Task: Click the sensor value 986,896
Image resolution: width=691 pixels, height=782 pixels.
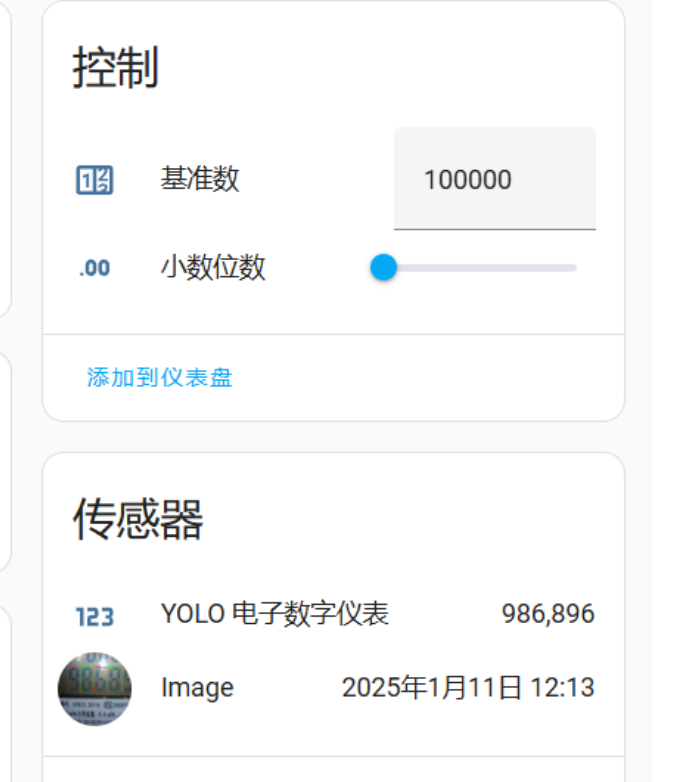Action: point(548,614)
